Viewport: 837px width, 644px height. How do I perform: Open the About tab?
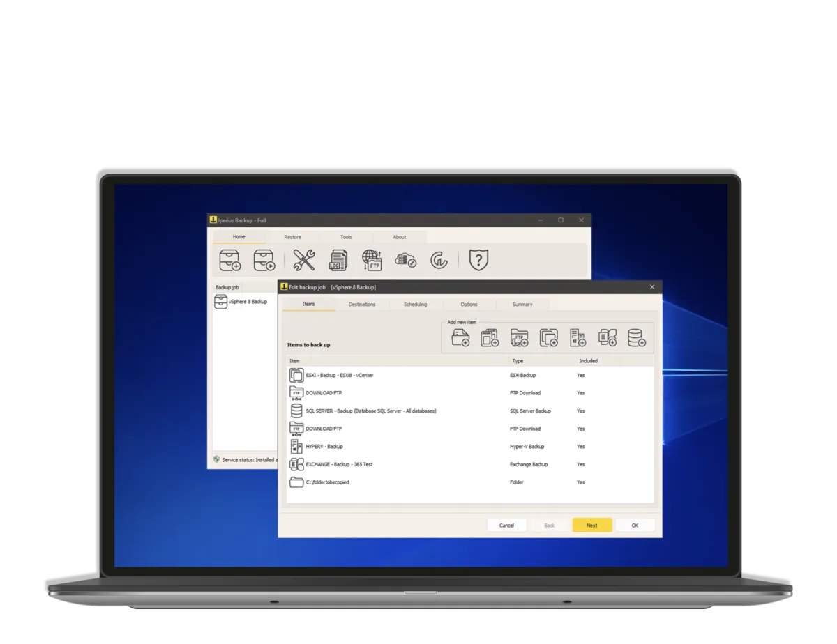coord(400,237)
